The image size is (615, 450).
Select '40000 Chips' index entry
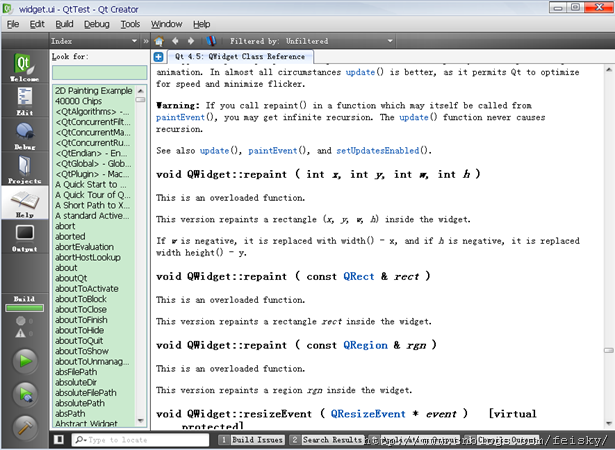[94, 101]
